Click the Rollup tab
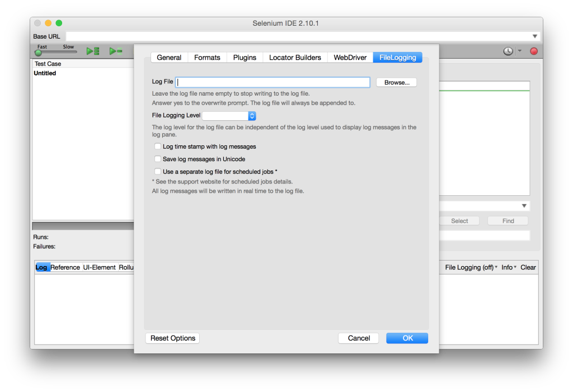Screen dimensions: 573x392 click(126, 267)
